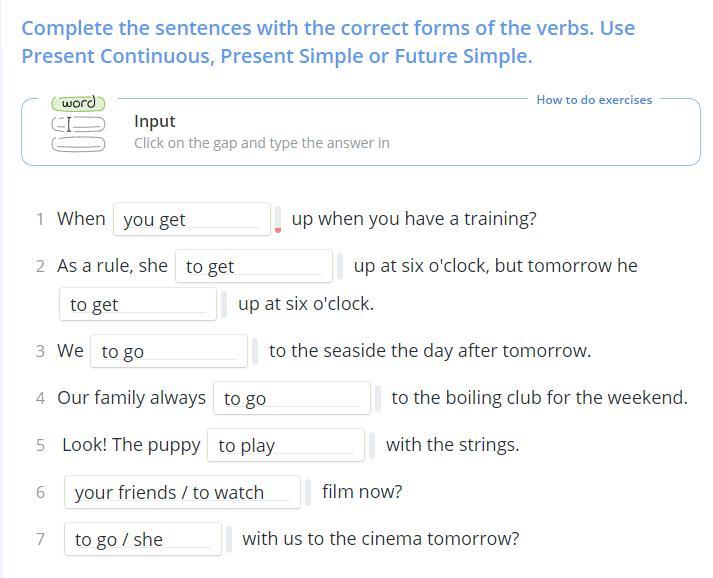Focus the "your friends / to watch" gap

(x=182, y=492)
